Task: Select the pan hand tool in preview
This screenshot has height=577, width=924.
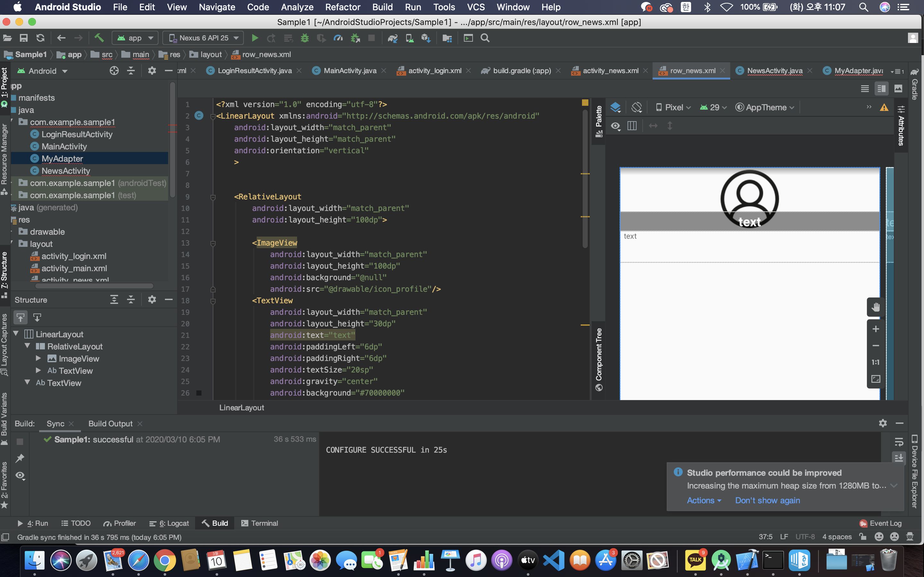Action: point(876,307)
